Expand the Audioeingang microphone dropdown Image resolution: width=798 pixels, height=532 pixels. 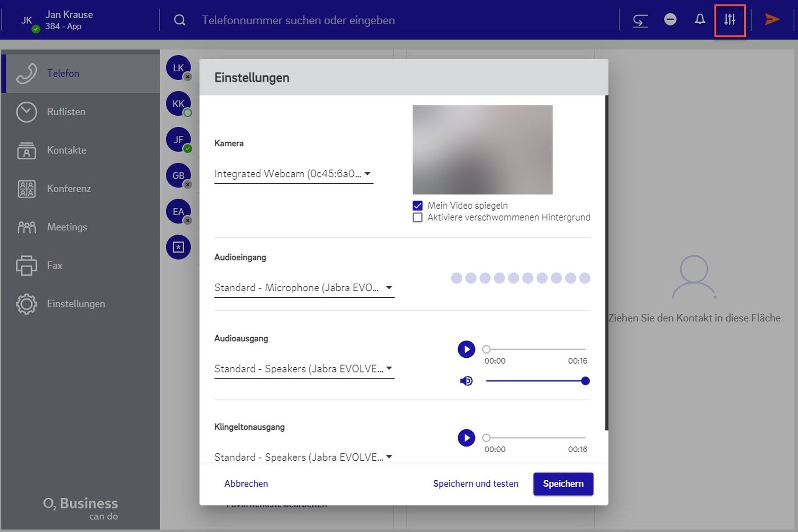304,288
